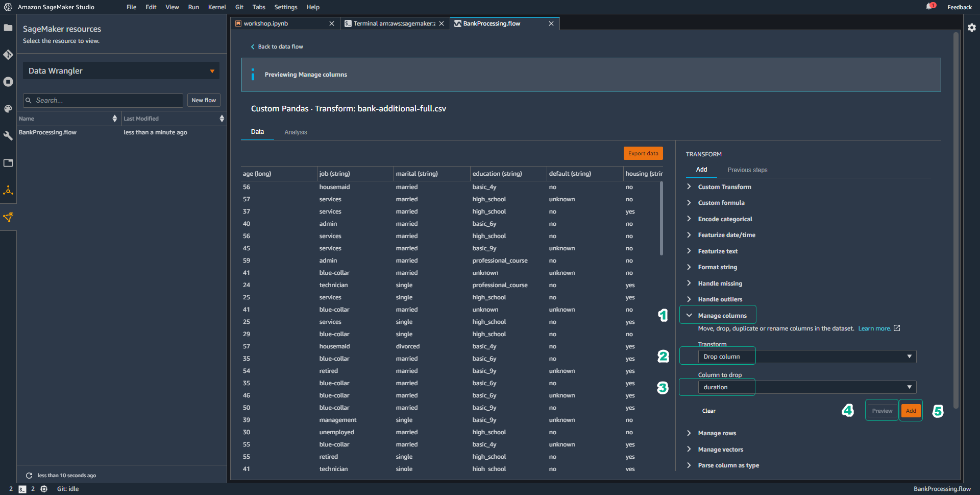Open the Commands palette icon

click(8, 109)
